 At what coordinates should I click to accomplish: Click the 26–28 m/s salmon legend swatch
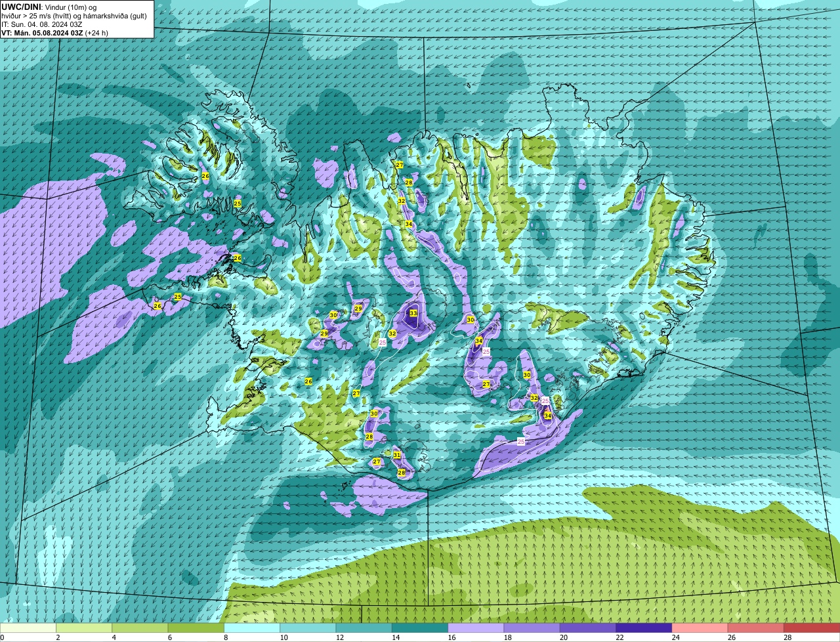coord(756,628)
